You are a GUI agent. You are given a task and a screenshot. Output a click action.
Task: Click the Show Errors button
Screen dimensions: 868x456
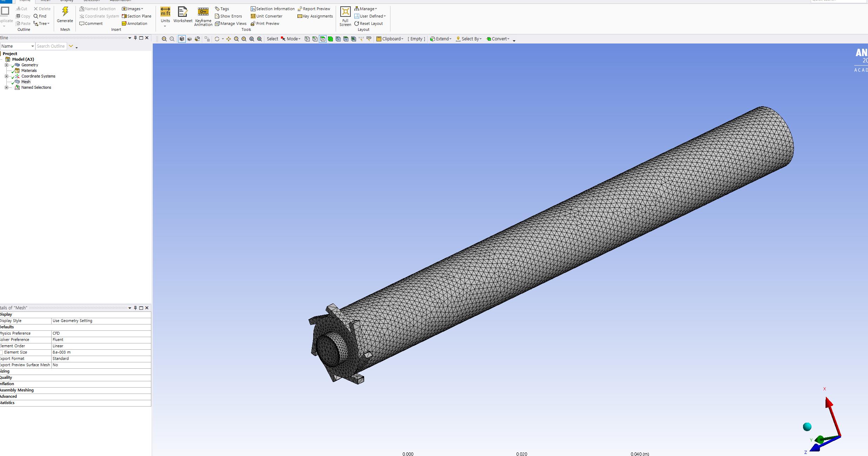(x=228, y=16)
